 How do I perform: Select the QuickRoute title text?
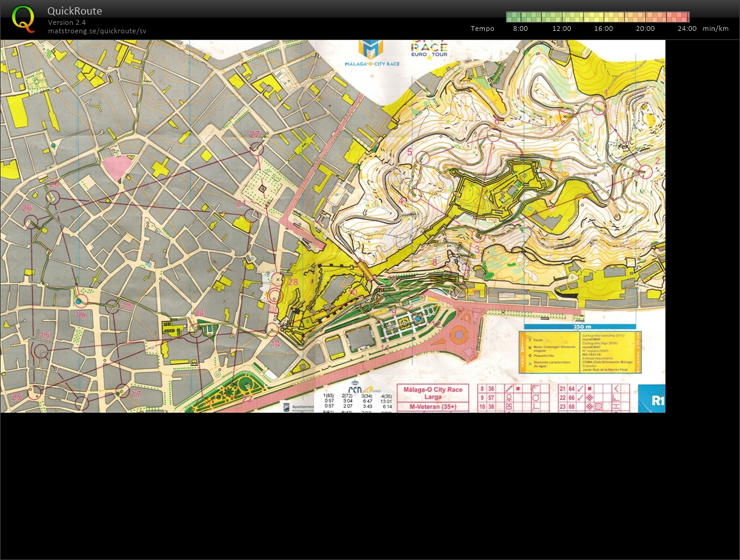(x=75, y=11)
